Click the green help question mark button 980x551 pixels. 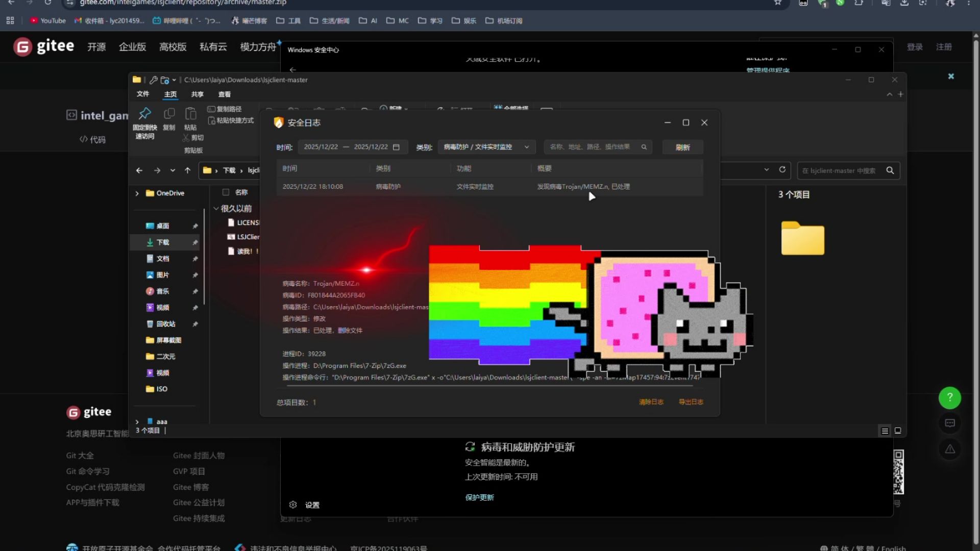[x=949, y=397]
